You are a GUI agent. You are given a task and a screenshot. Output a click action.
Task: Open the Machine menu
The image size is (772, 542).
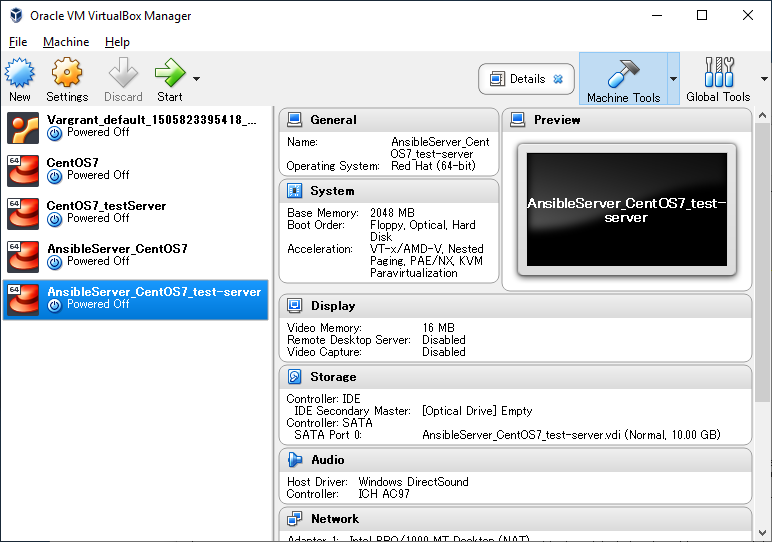66,42
